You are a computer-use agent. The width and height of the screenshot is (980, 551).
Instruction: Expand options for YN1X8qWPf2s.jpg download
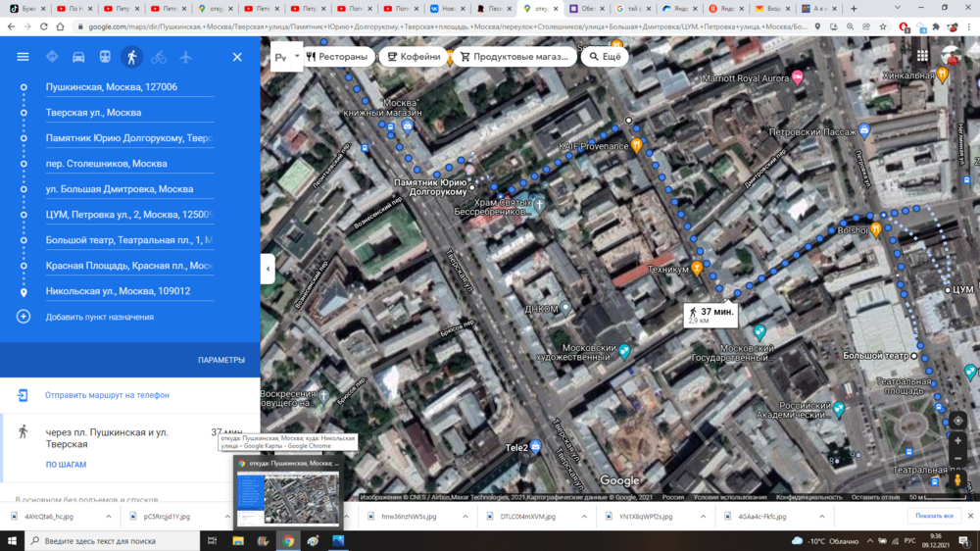703,517
